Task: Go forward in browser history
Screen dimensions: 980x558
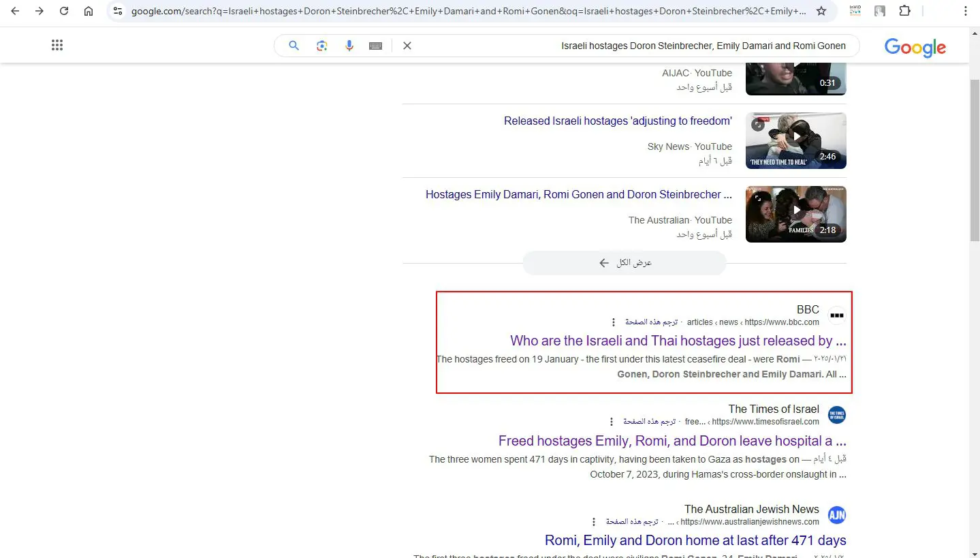Action: tap(39, 11)
